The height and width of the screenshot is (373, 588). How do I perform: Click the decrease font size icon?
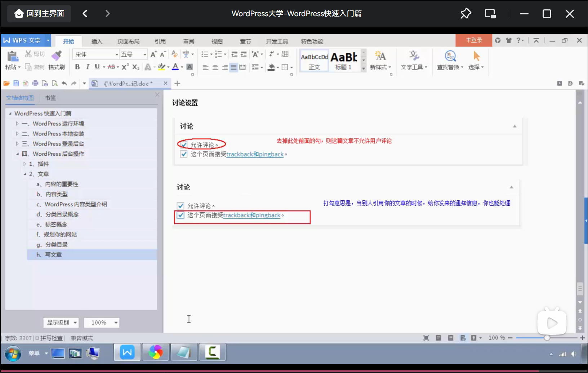click(162, 54)
